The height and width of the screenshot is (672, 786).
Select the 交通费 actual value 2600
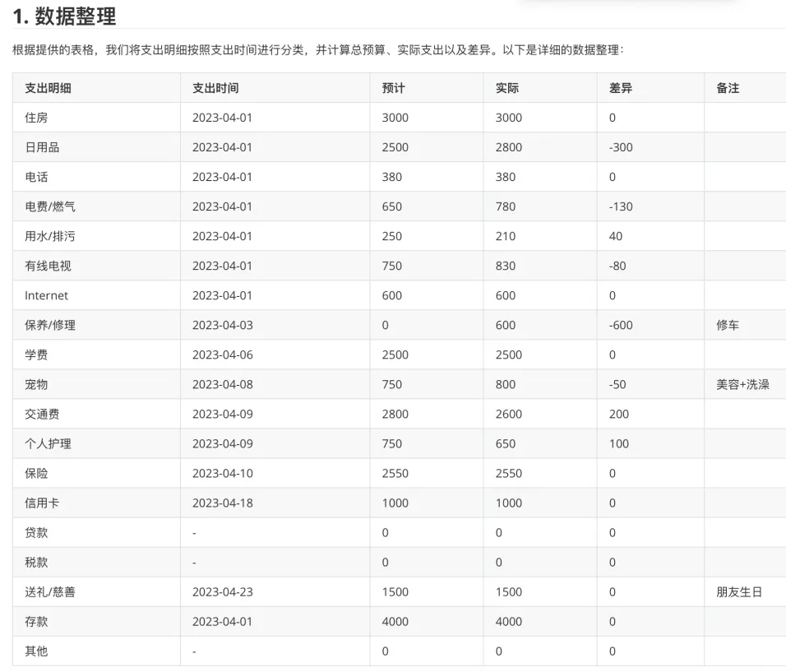[508, 414]
